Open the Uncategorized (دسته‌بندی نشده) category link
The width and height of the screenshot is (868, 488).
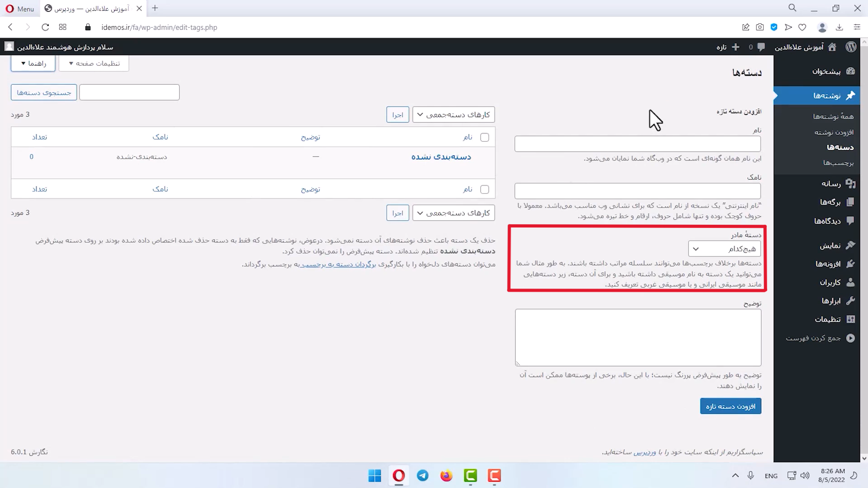point(441,157)
